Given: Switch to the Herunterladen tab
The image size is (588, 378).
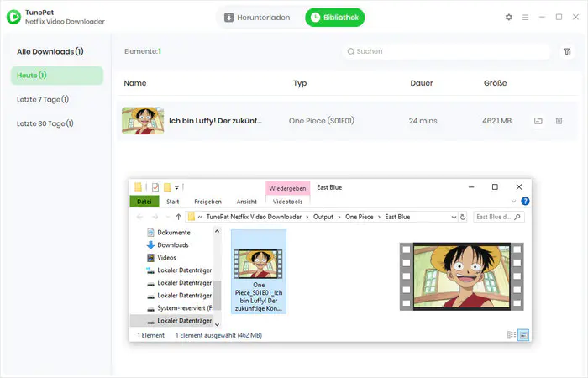Looking at the screenshot, I should click(x=257, y=18).
